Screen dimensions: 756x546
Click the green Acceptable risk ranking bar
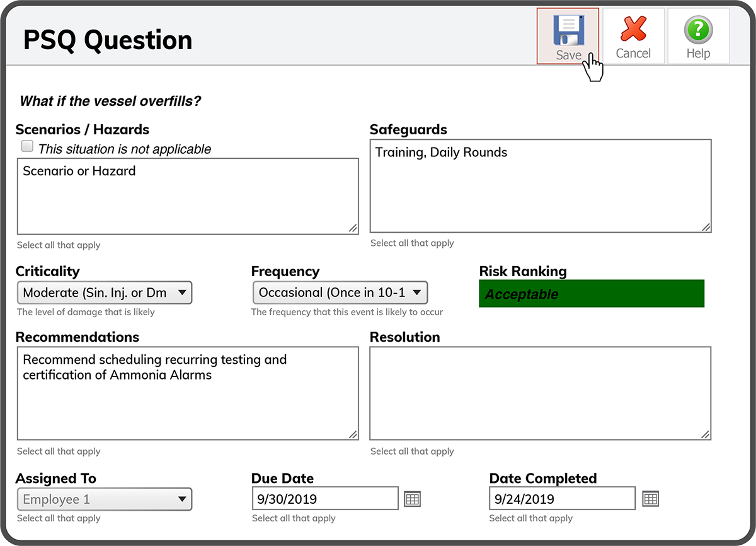pyautogui.click(x=591, y=294)
